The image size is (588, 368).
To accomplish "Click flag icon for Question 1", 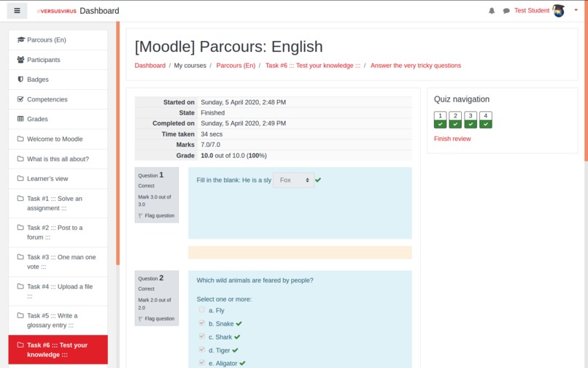I will point(141,215).
